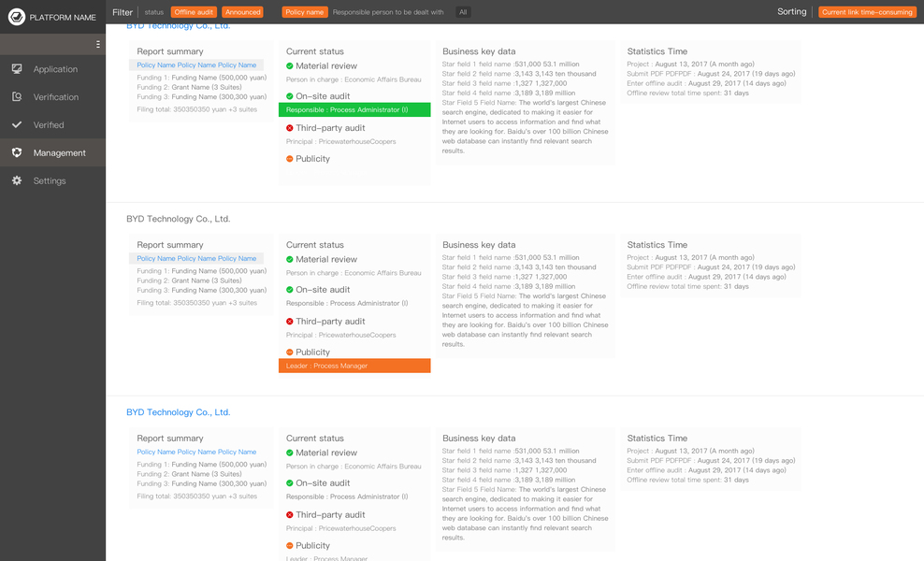924x561 pixels.
Task: Toggle the Offline audit status filter
Action: [194, 12]
